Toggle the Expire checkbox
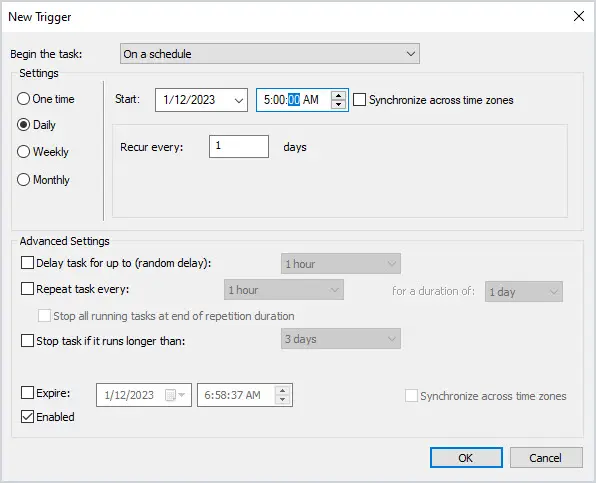 [x=27, y=393]
